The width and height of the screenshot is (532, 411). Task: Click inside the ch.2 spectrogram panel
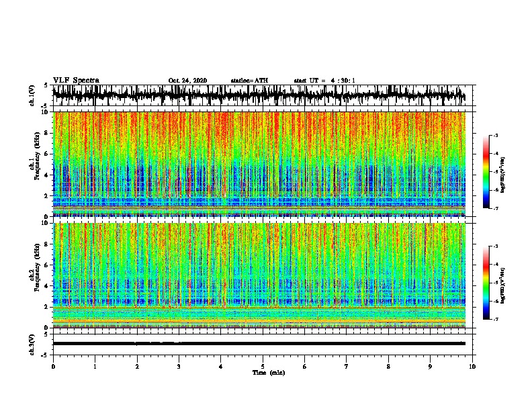tap(259, 275)
